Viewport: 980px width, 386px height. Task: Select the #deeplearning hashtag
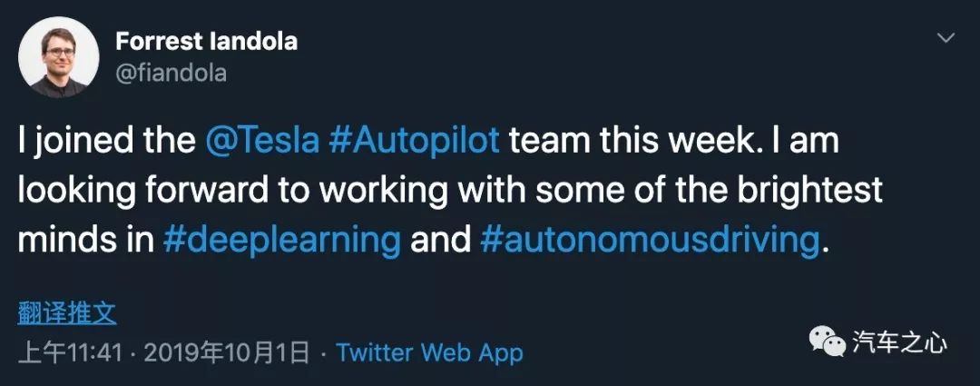coord(282,240)
